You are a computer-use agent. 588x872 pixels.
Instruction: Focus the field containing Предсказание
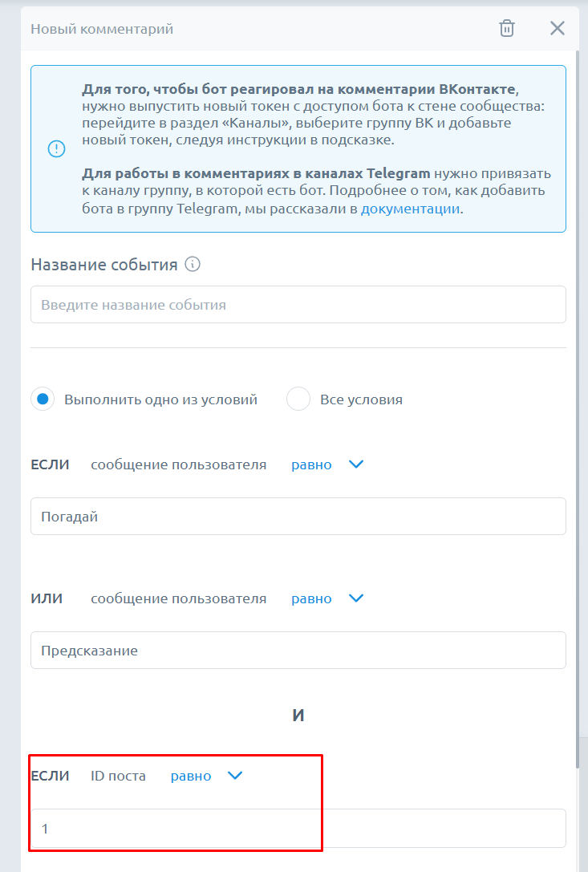(x=298, y=651)
